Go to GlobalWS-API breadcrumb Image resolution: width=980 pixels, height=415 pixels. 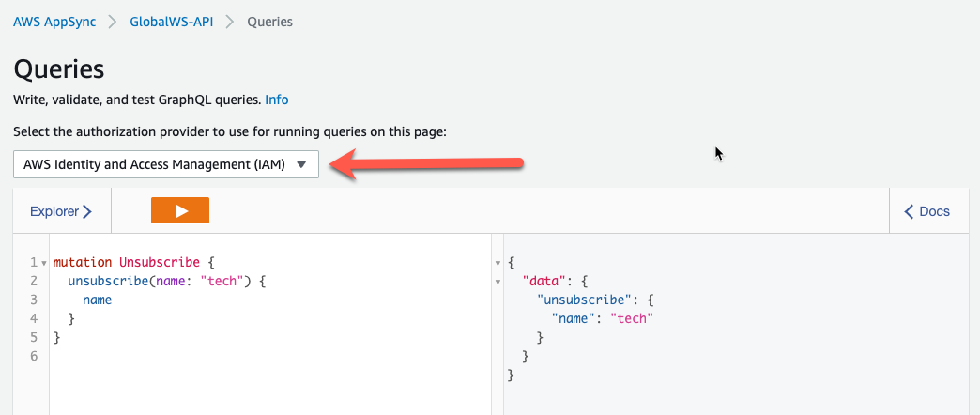click(x=171, y=22)
